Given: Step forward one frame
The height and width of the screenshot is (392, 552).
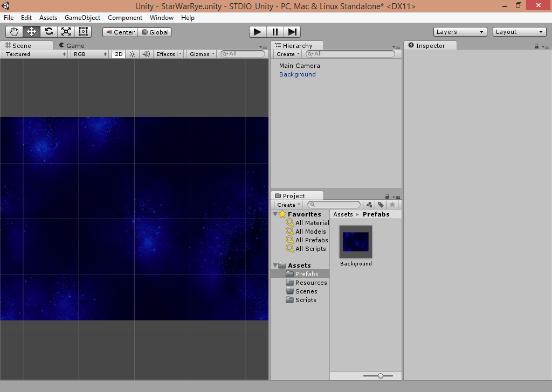Looking at the screenshot, I should pyautogui.click(x=292, y=32).
